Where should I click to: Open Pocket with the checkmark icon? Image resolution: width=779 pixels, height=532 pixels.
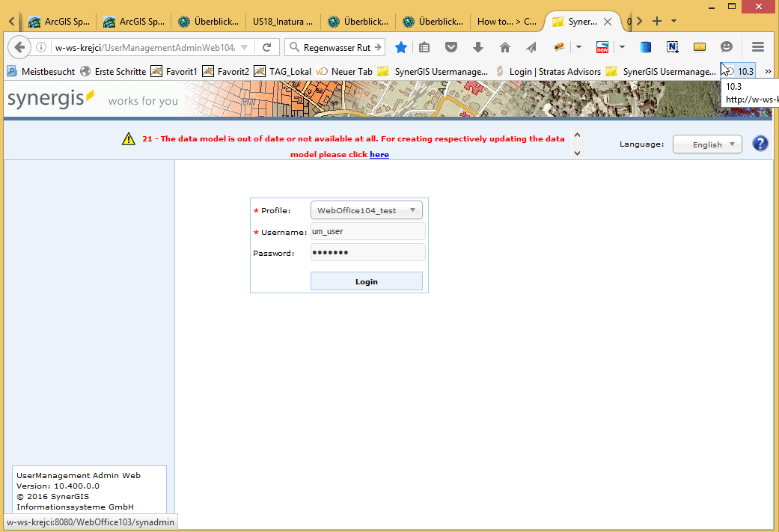(450, 47)
